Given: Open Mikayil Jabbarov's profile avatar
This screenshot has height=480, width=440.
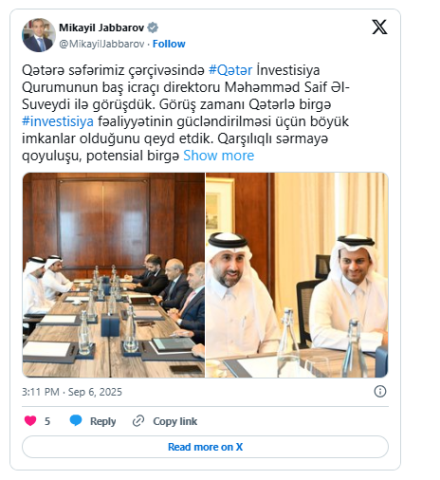Looking at the screenshot, I should (x=39, y=35).
